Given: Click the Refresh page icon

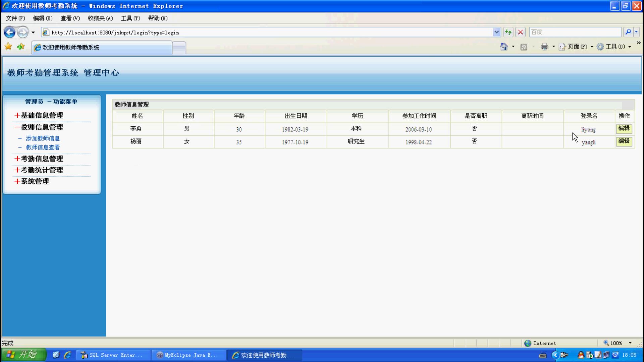Looking at the screenshot, I should click(x=508, y=32).
